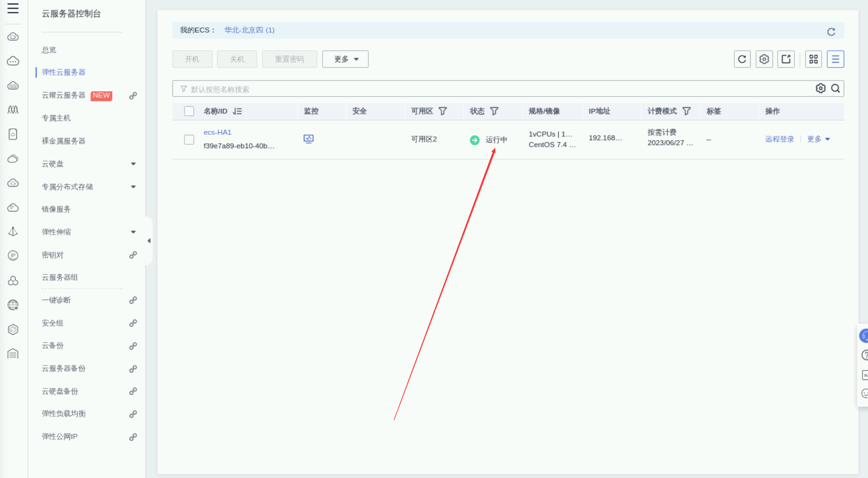Image resolution: width=868 pixels, height=478 pixels.
Task: Open the 更多 batch actions dropdown
Action: pyautogui.click(x=346, y=59)
